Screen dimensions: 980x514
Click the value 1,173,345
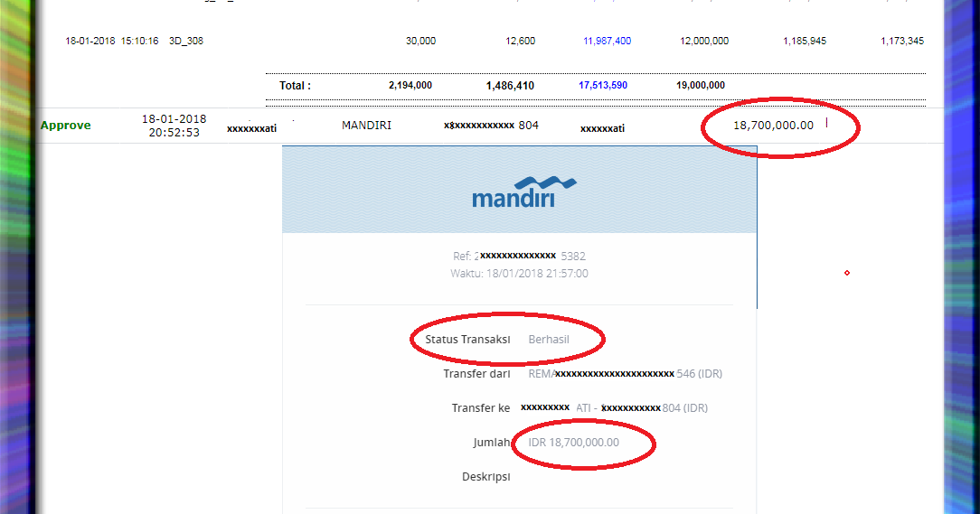(902, 41)
